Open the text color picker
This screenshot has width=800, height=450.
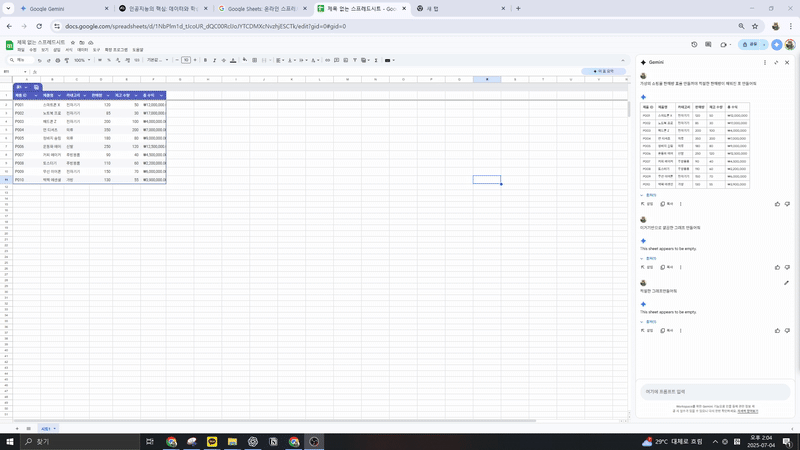(233, 60)
